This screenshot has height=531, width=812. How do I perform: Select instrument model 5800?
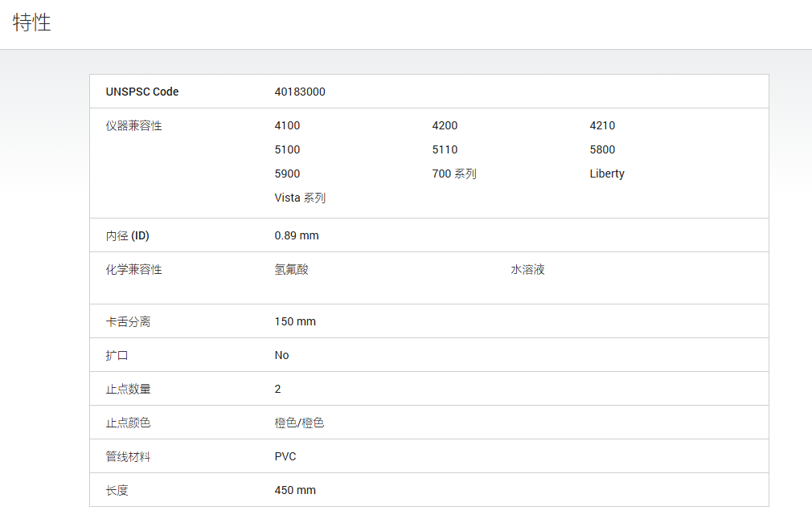(x=602, y=149)
